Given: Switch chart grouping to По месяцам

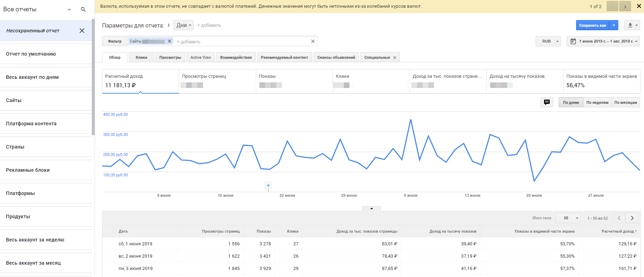Looking at the screenshot, I should (625, 102).
